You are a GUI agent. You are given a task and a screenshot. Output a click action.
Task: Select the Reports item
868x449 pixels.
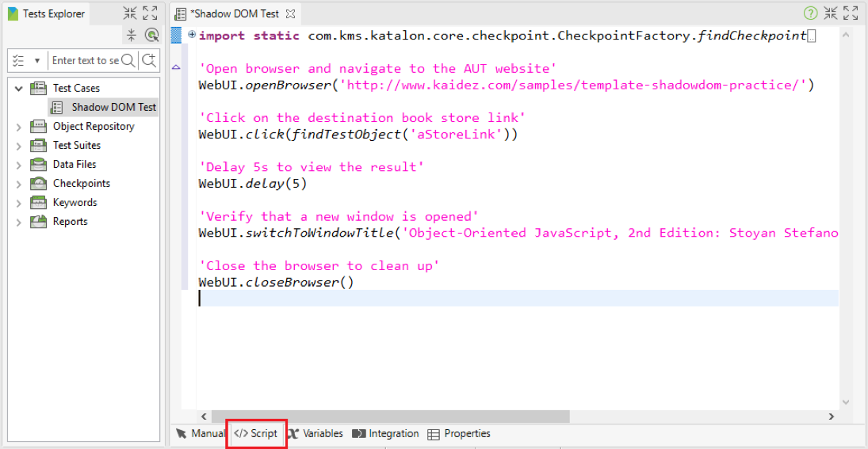point(71,221)
